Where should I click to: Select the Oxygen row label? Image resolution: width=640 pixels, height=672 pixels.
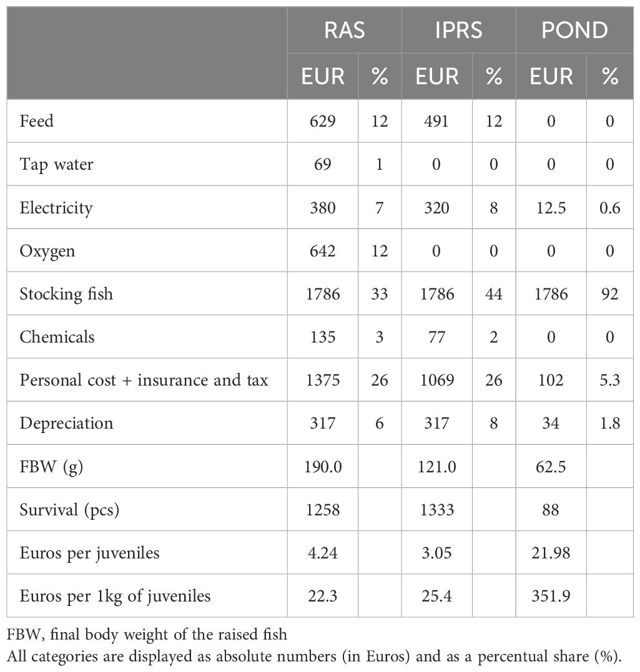click(x=47, y=251)
